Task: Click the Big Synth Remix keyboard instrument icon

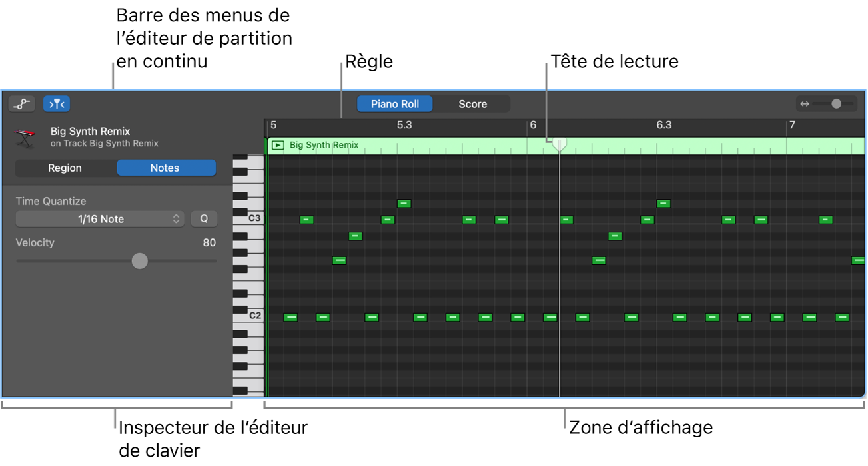Action: coord(25,138)
